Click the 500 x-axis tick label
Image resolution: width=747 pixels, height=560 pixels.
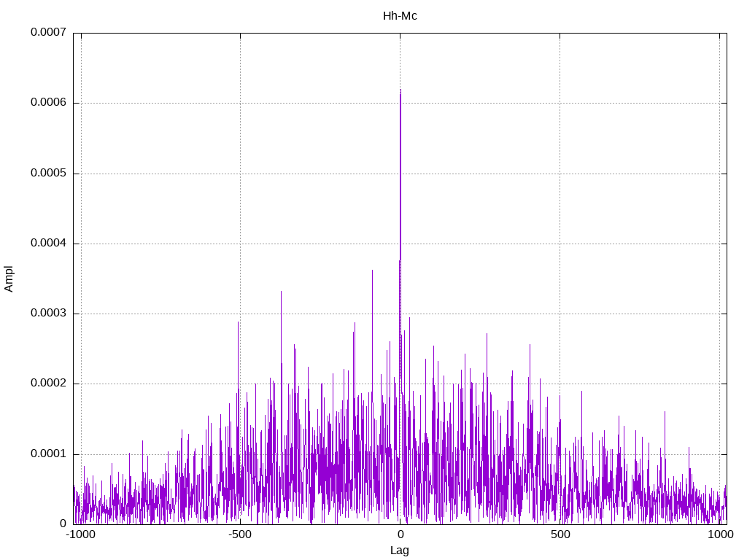point(560,534)
